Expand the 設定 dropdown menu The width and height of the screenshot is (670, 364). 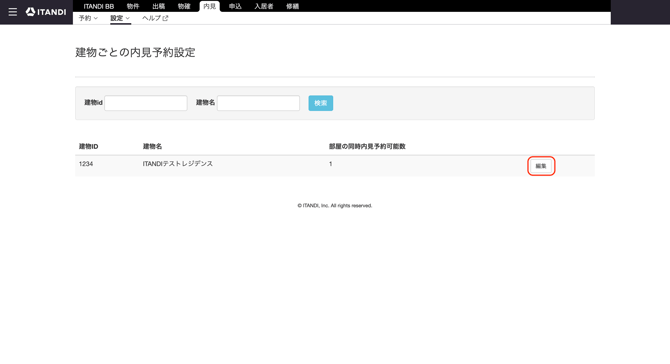(x=120, y=18)
